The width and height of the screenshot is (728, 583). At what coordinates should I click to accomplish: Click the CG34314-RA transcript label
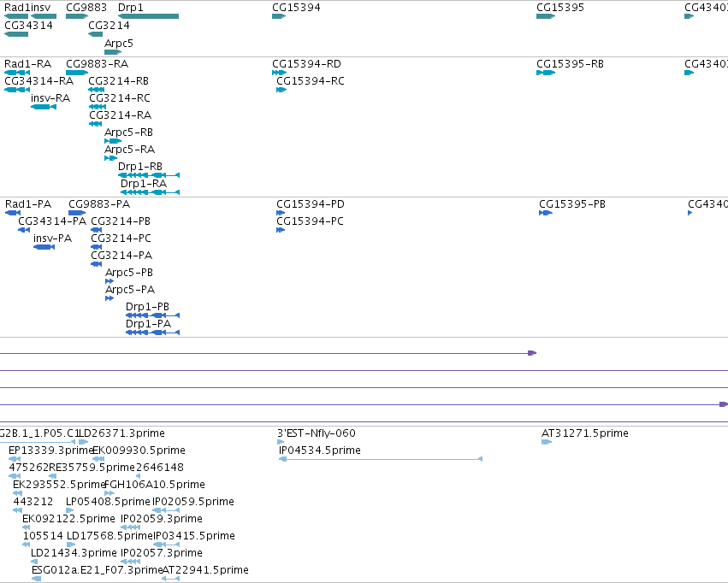pos(39,80)
